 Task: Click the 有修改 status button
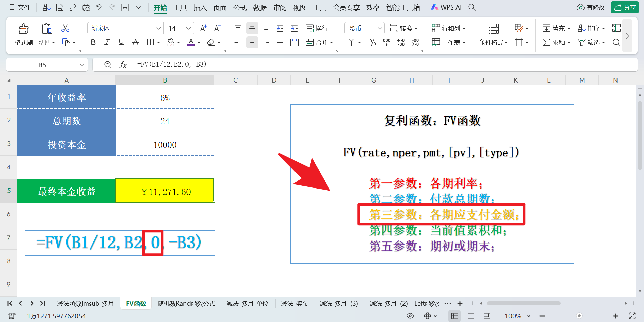click(x=591, y=7)
